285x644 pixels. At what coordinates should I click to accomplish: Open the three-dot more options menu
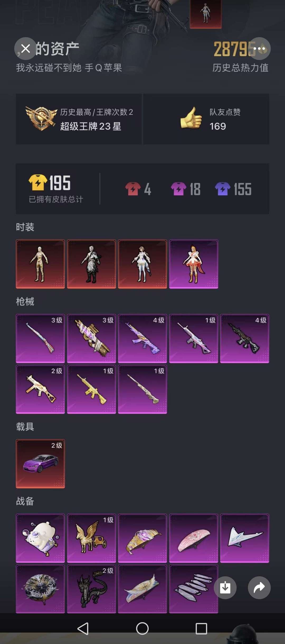(259, 49)
